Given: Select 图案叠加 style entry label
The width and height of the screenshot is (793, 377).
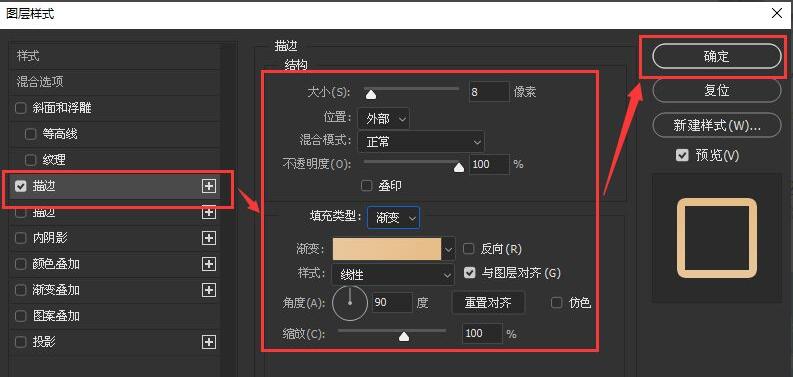Looking at the screenshot, I should [56, 316].
